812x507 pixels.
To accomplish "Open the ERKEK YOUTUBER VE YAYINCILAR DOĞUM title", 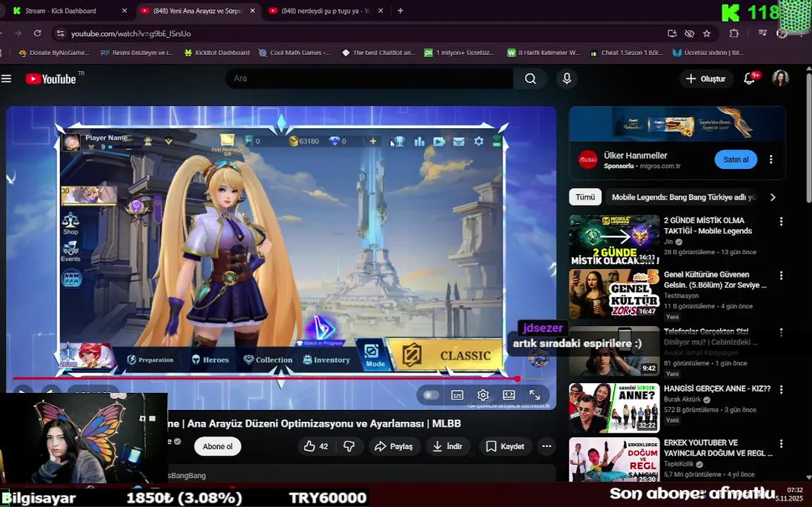I will point(718,448).
